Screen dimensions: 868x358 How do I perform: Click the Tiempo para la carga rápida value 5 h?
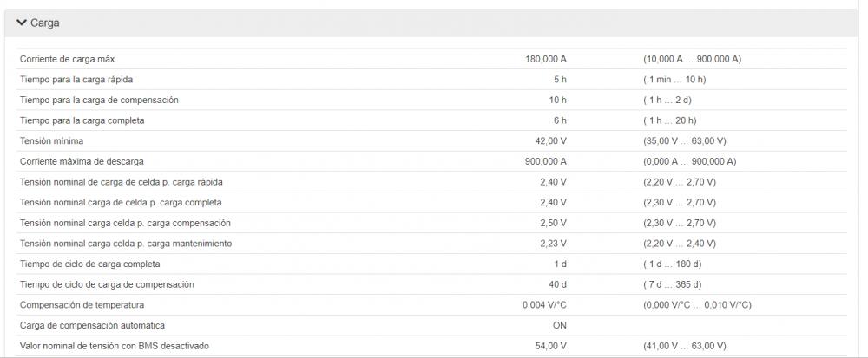[x=560, y=80]
